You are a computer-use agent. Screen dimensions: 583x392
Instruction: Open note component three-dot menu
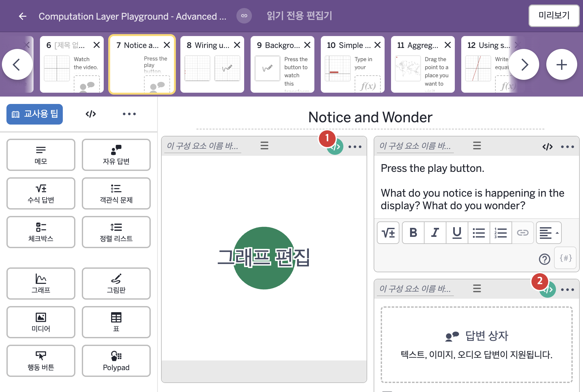(568, 147)
